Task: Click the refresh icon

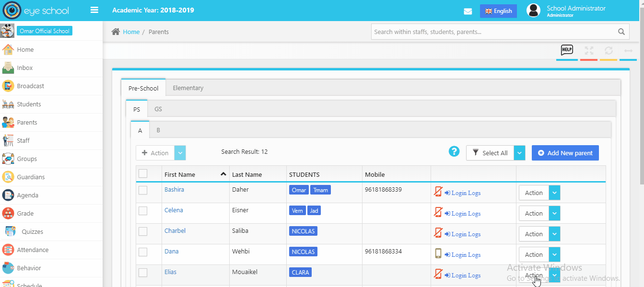Action: (x=609, y=50)
